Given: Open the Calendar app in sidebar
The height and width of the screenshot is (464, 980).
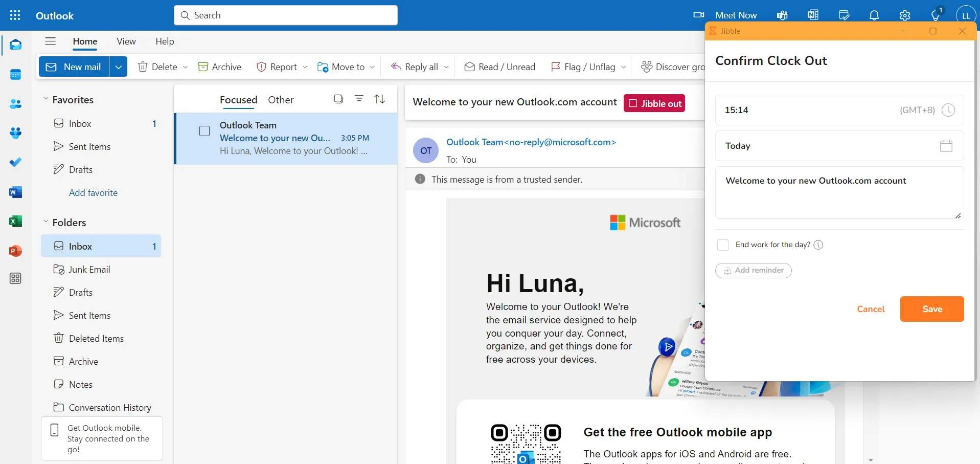Looking at the screenshot, I should pyautogui.click(x=15, y=75).
